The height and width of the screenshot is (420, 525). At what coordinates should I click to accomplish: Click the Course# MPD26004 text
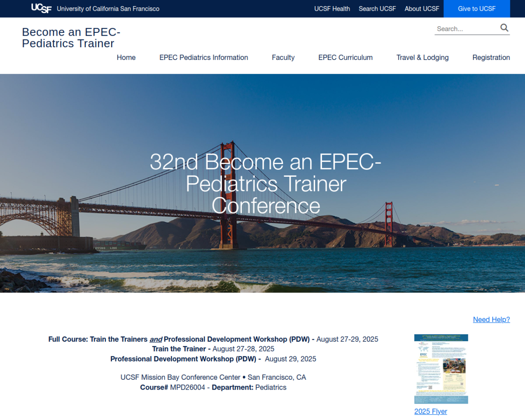click(173, 387)
